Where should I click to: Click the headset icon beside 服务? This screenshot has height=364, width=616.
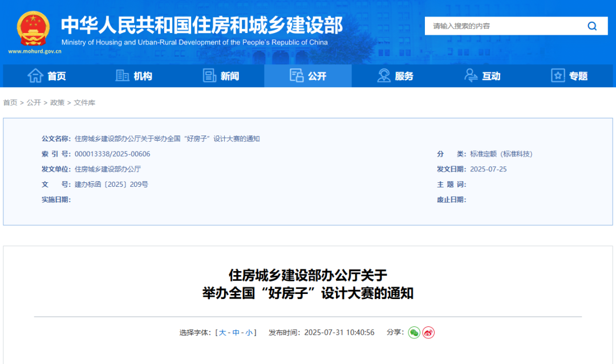click(x=384, y=76)
